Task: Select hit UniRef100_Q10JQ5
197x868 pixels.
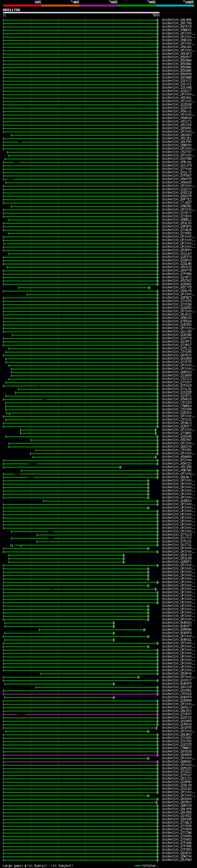Action: click(x=177, y=332)
